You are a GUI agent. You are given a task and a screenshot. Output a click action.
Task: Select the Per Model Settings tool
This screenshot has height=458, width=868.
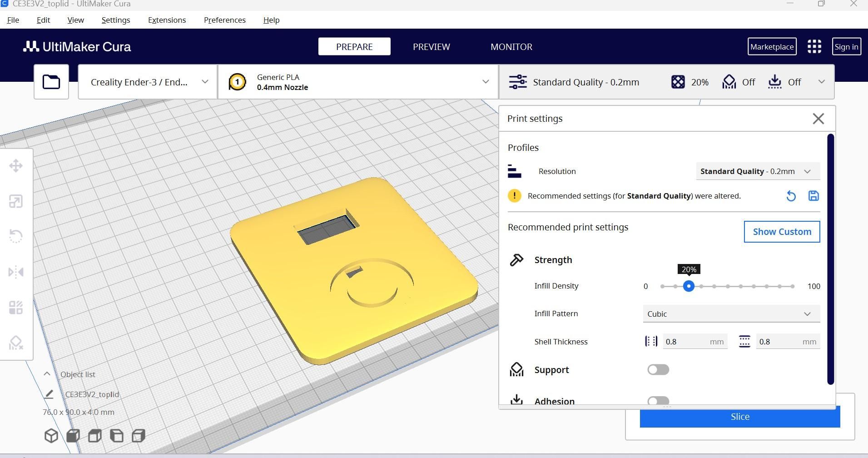[16, 308]
